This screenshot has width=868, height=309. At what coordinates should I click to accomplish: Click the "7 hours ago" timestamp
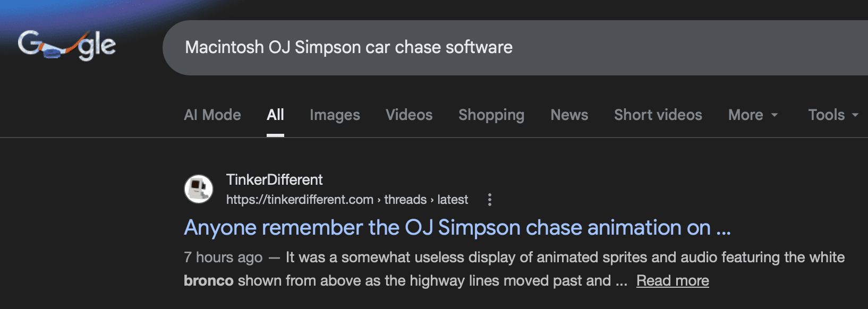point(223,257)
